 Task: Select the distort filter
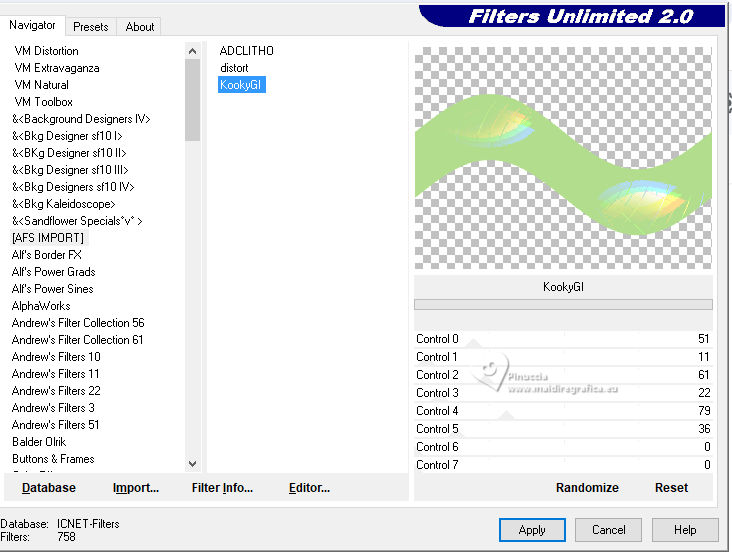tap(234, 68)
